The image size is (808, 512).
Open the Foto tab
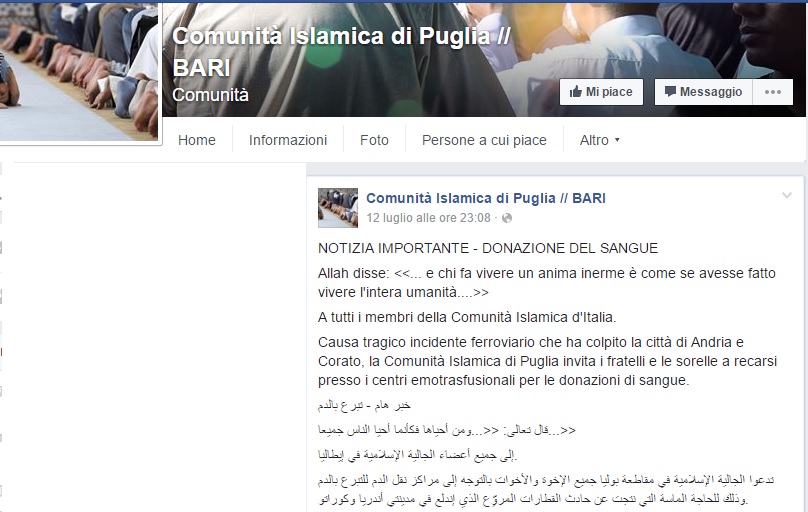tap(374, 140)
